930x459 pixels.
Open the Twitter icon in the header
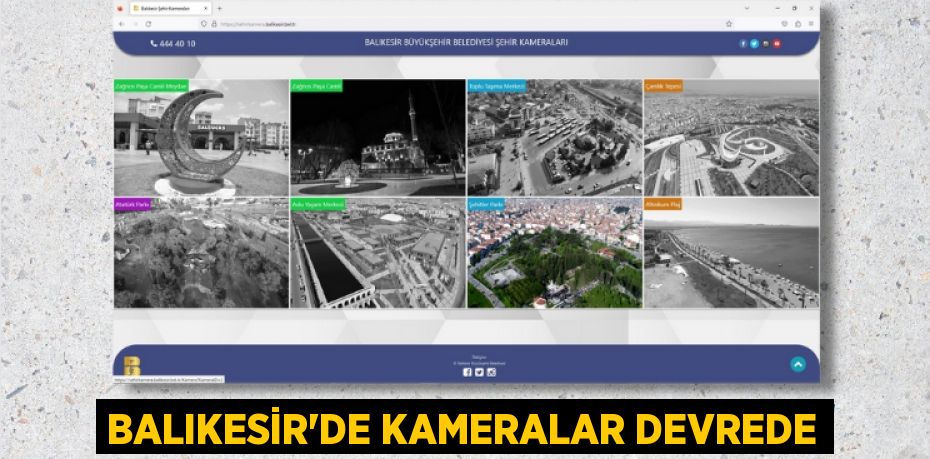(x=754, y=44)
